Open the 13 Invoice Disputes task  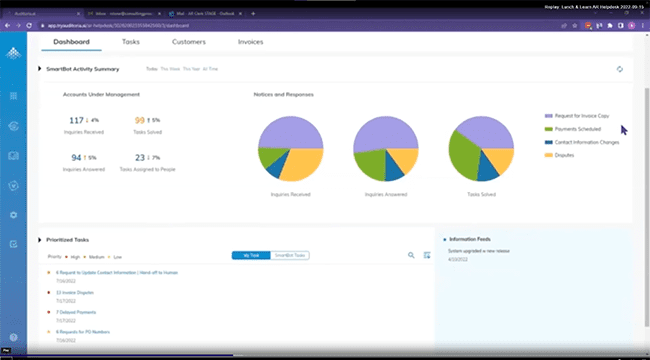75,292
